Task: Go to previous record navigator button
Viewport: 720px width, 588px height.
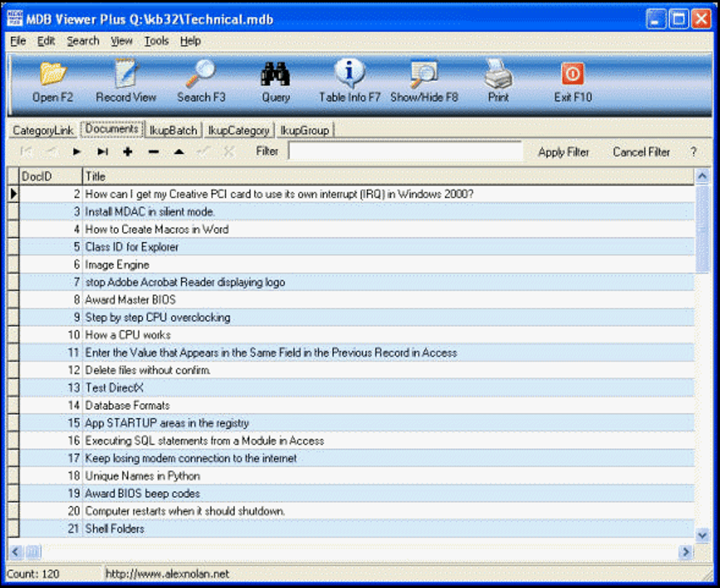Action: (51, 152)
